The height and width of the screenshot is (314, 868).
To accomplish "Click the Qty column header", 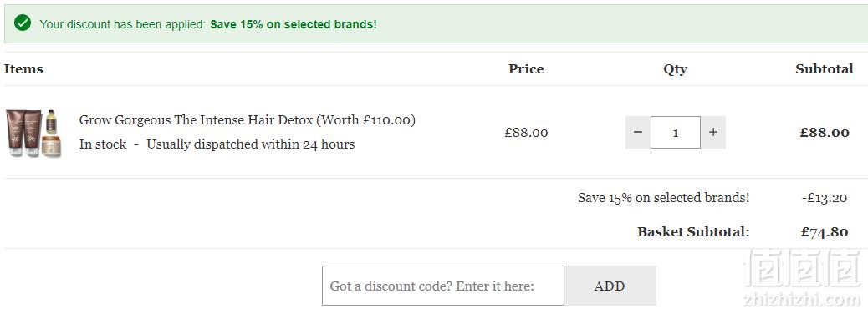I will tap(676, 69).
